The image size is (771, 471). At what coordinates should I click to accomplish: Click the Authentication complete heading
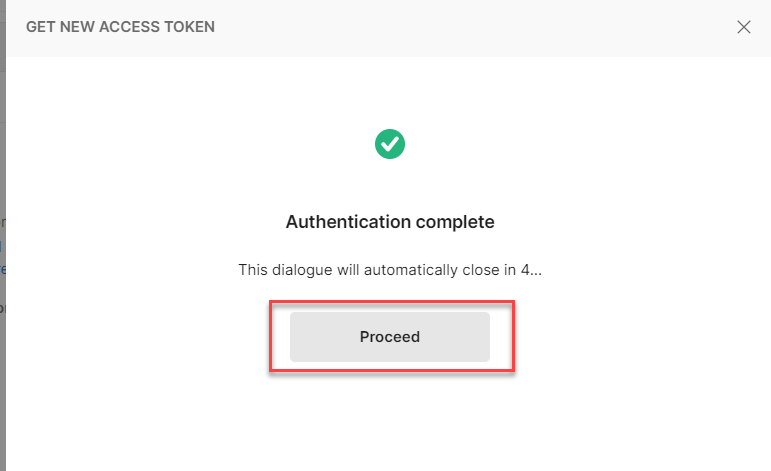390,222
